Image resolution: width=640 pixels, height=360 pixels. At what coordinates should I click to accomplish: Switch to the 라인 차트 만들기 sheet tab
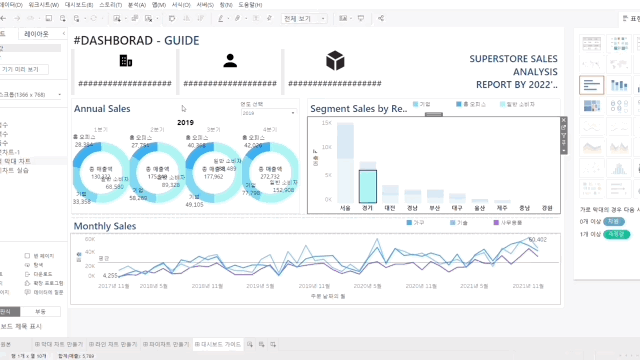point(113,344)
